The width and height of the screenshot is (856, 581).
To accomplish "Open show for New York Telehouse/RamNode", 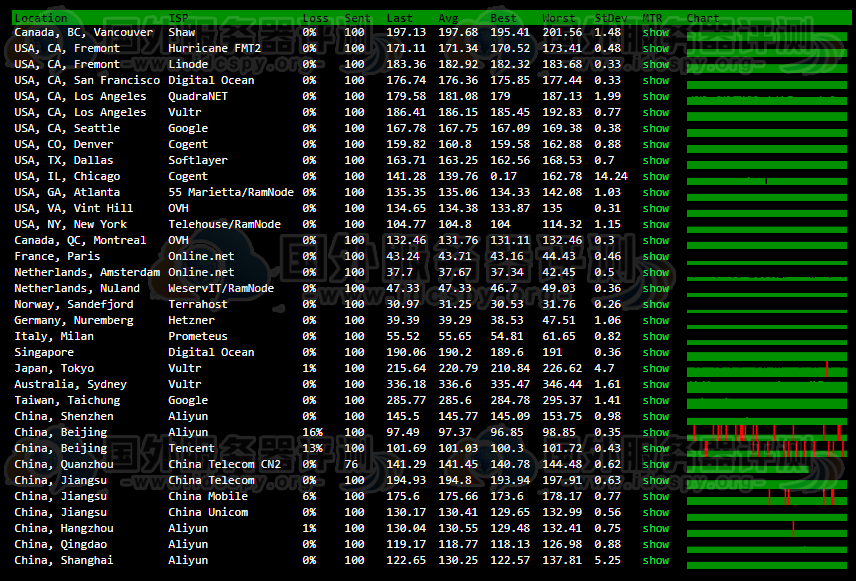I will tap(656, 224).
